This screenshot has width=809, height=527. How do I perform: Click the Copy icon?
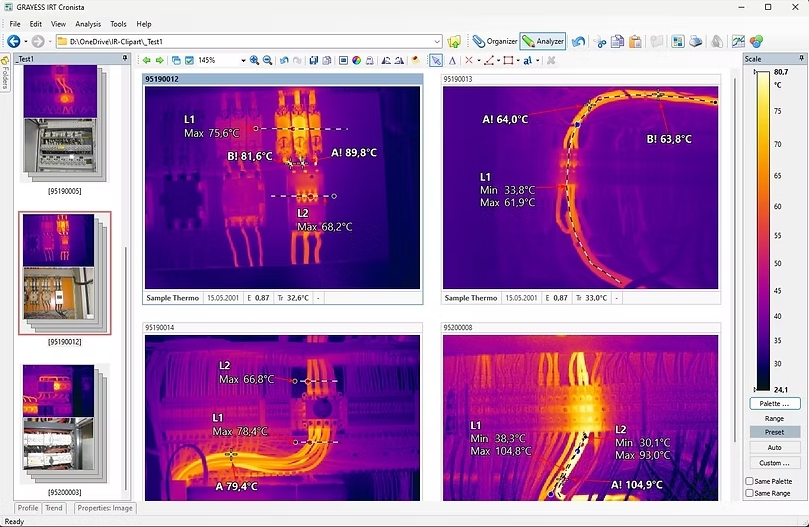[617, 41]
